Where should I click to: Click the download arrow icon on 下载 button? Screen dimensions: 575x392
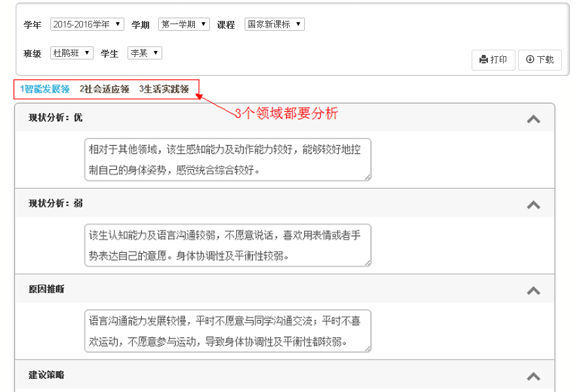531,59
